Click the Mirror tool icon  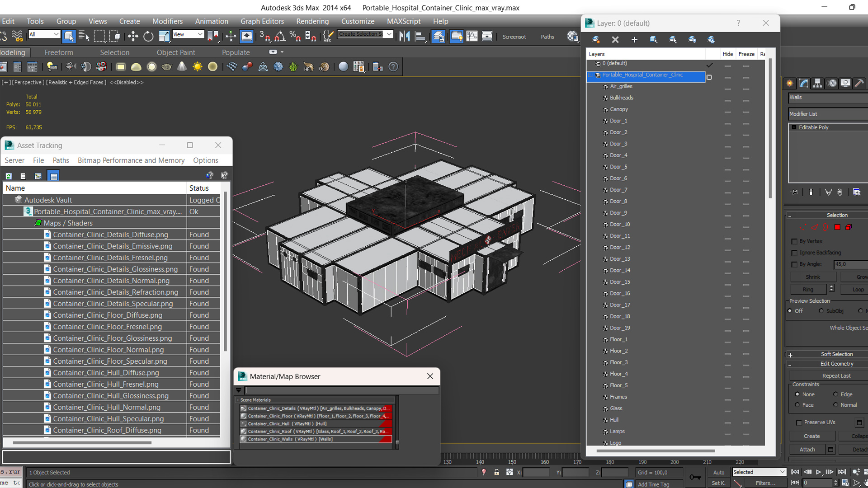point(405,36)
